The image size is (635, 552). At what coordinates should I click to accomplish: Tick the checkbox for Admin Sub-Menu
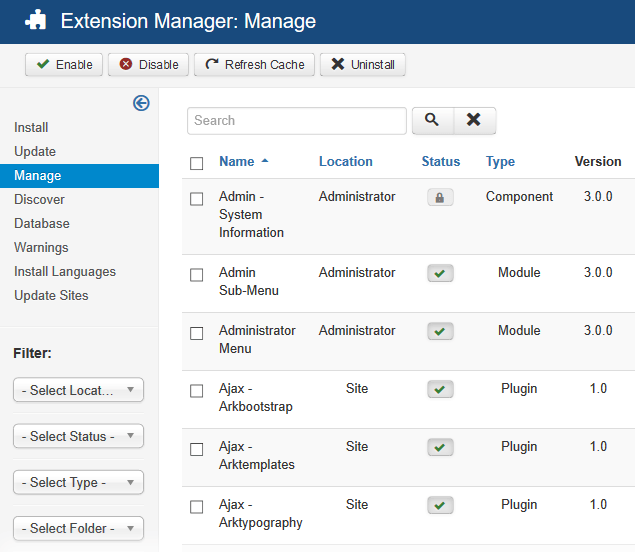[197, 275]
